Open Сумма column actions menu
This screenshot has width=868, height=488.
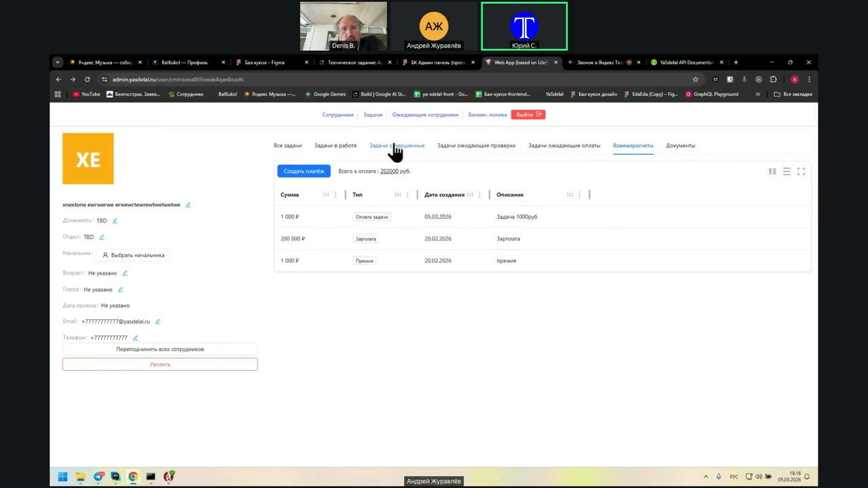pos(335,195)
